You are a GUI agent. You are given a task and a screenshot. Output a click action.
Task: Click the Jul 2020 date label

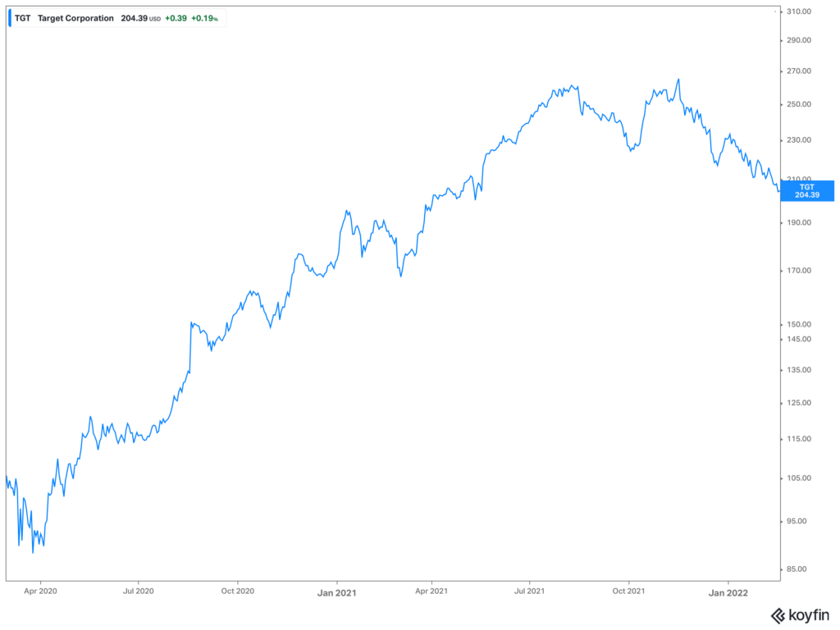138,590
